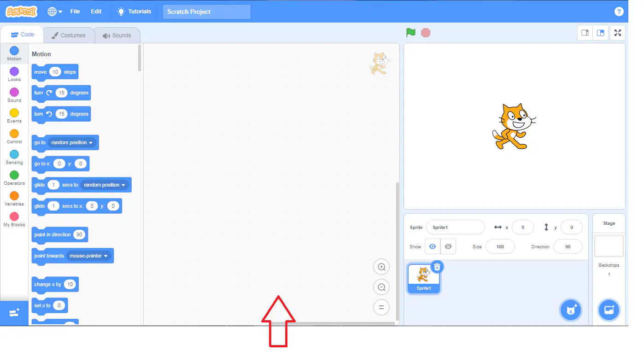Switch to the Code tab
Viewport: 644px width, 351px height.
coord(22,35)
